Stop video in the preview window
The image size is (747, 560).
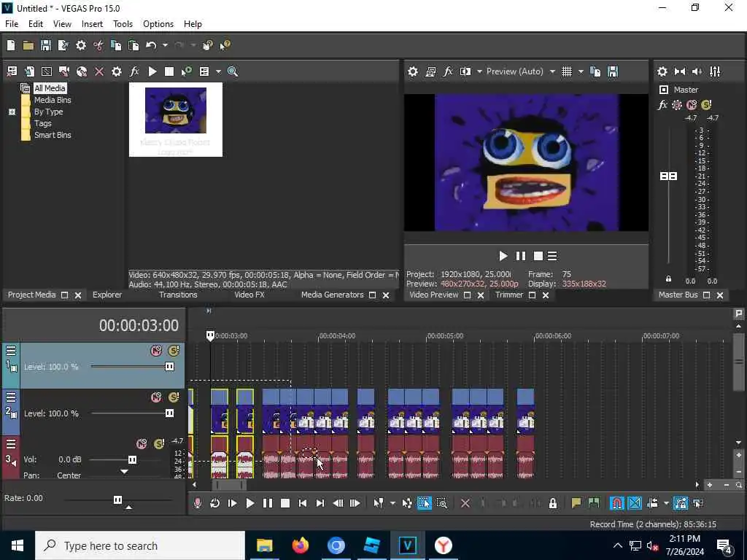538,256
